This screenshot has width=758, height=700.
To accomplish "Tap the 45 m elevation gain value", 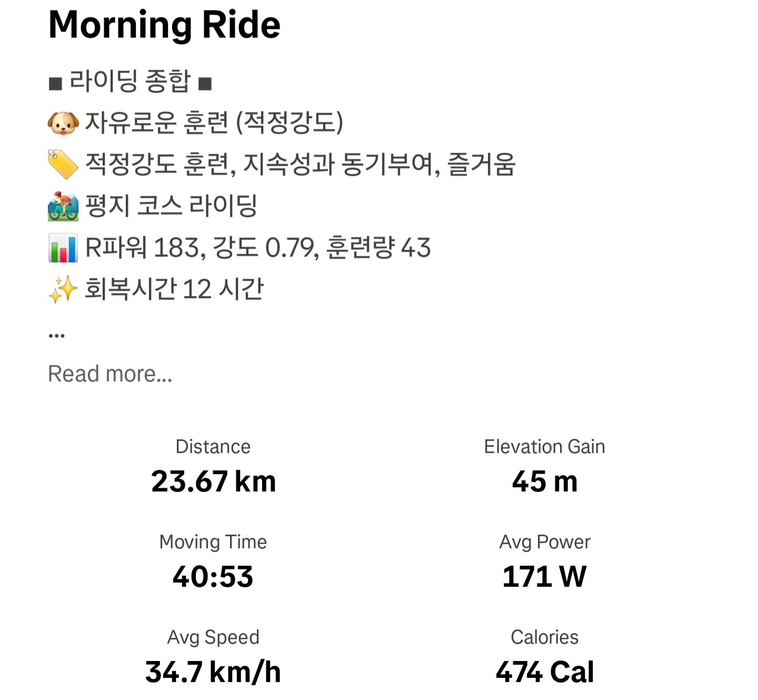I will [545, 482].
